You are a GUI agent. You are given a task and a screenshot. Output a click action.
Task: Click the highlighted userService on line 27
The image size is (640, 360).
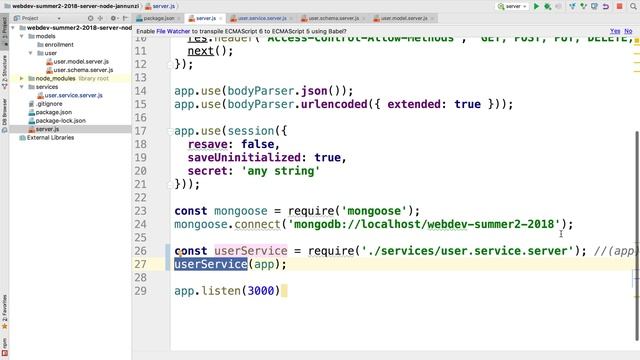211,264
